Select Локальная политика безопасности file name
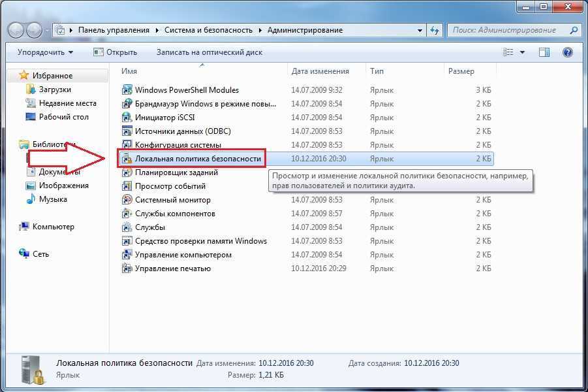Image resolution: width=588 pixels, height=392 pixels. pyautogui.click(x=198, y=159)
